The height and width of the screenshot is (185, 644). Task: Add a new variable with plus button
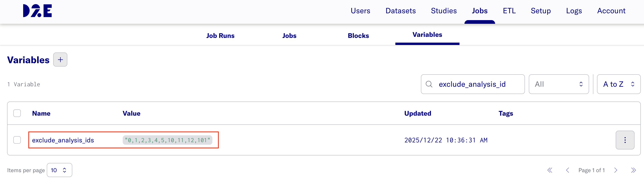click(x=60, y=60)
